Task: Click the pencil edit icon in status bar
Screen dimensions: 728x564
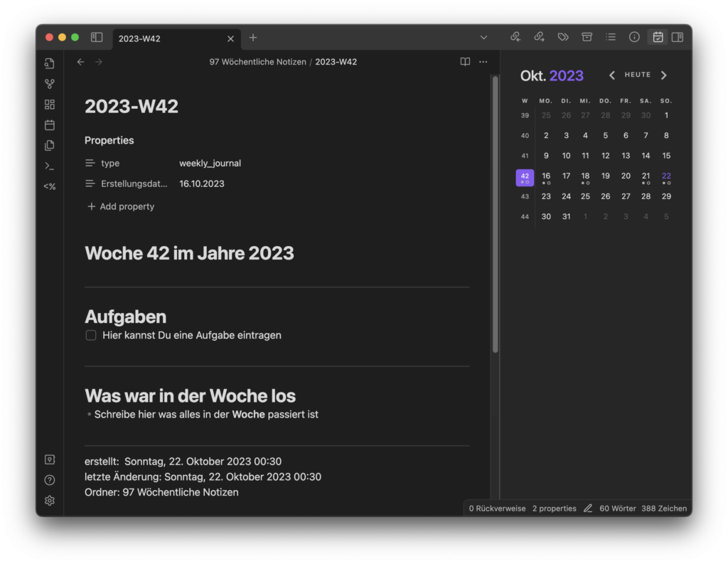Action: tap(588, 509)
